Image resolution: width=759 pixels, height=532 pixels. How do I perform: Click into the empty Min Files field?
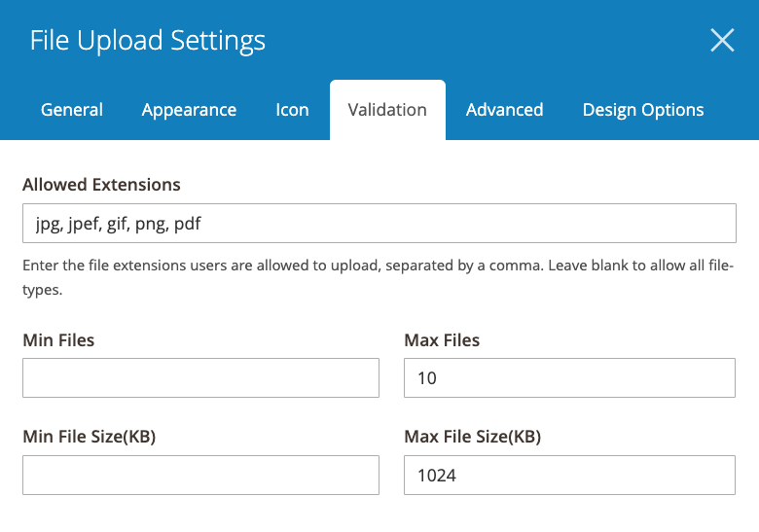click(x=200, y=377)
